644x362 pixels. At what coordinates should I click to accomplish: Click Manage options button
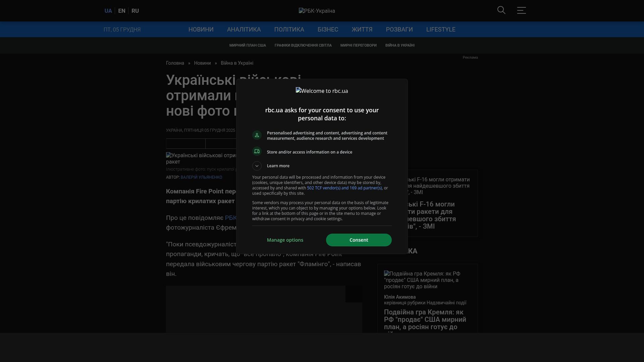point(285,240)
